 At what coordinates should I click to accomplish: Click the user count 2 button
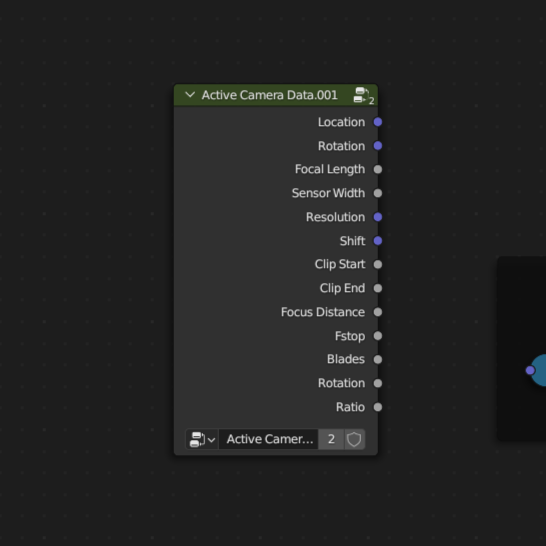(x=331, y=439)
